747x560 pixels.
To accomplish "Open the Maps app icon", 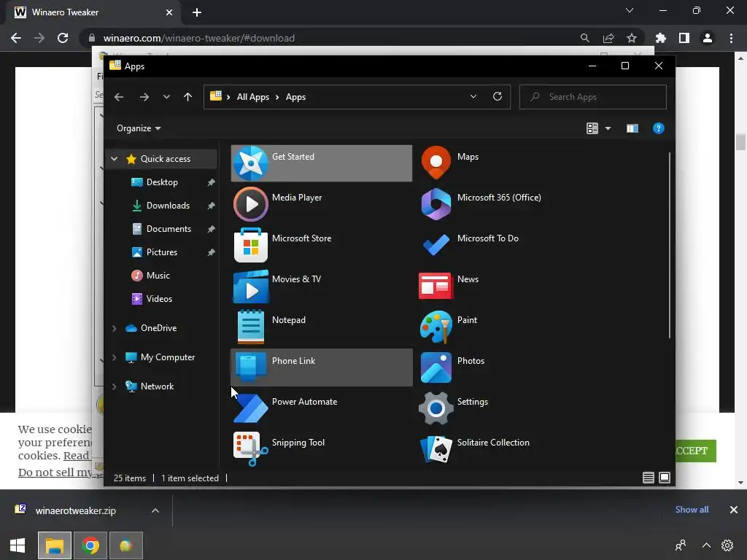I will (436, 163).
